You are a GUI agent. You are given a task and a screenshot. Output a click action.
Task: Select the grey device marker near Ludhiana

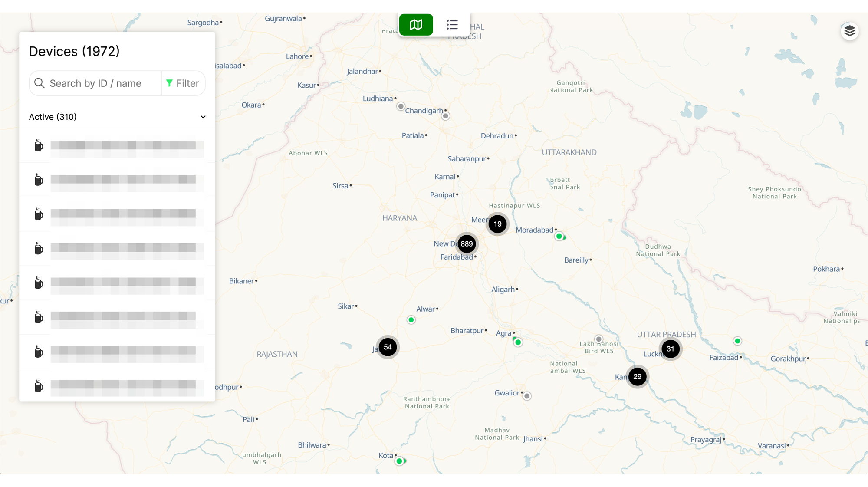[401, 106]
